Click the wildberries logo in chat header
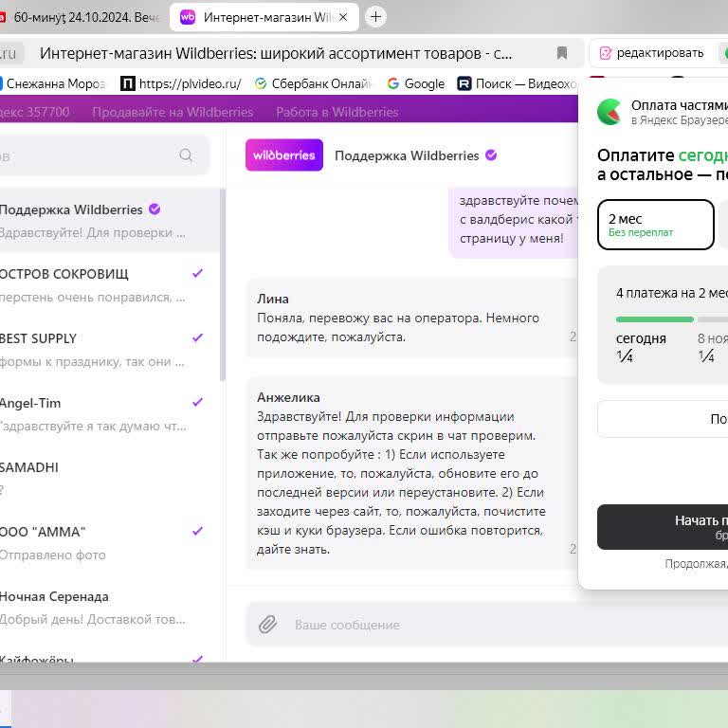Viewport: 728px width, 728px height. pos(284,155)
